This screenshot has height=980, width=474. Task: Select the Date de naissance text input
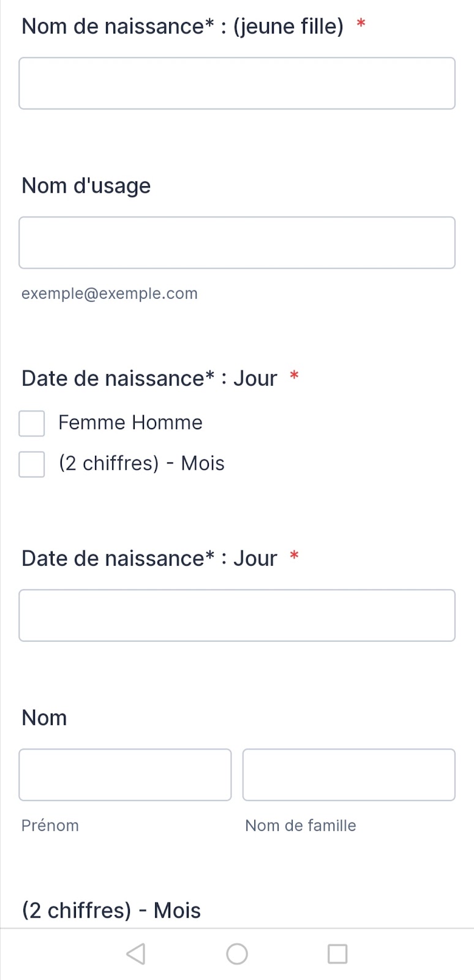point(237,616)
